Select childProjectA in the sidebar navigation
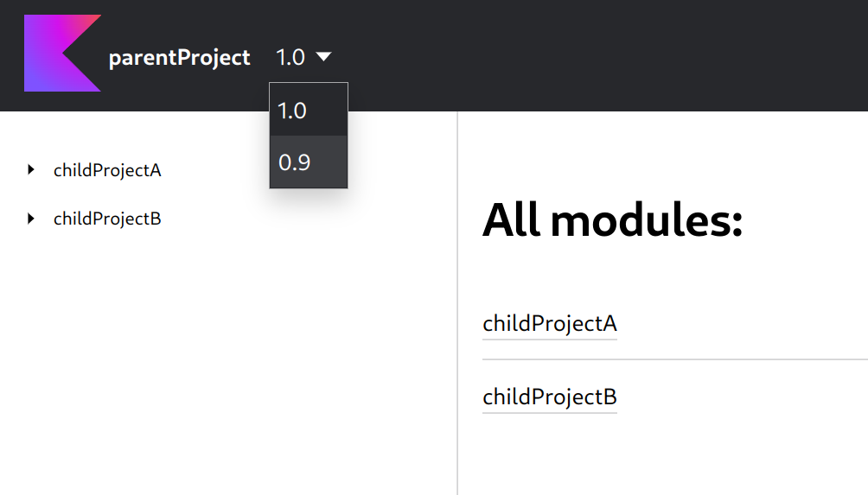868x495 pixels. tap(107, 170)
